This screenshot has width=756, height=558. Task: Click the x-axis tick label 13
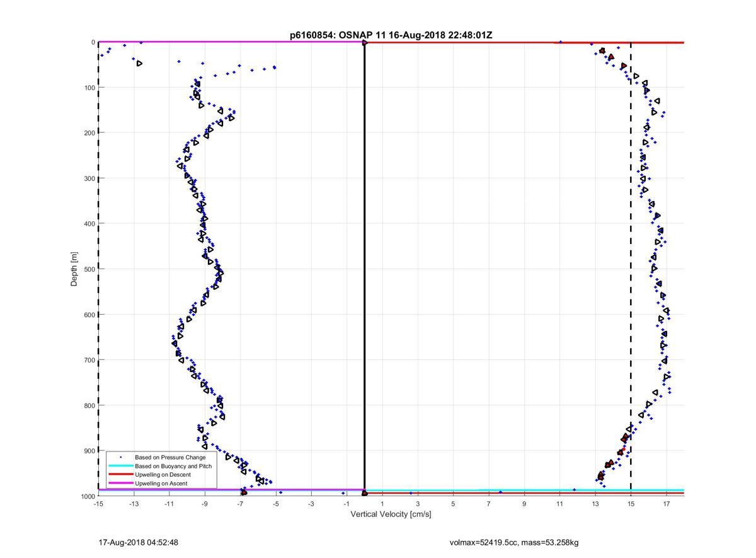tap(595, 504)
